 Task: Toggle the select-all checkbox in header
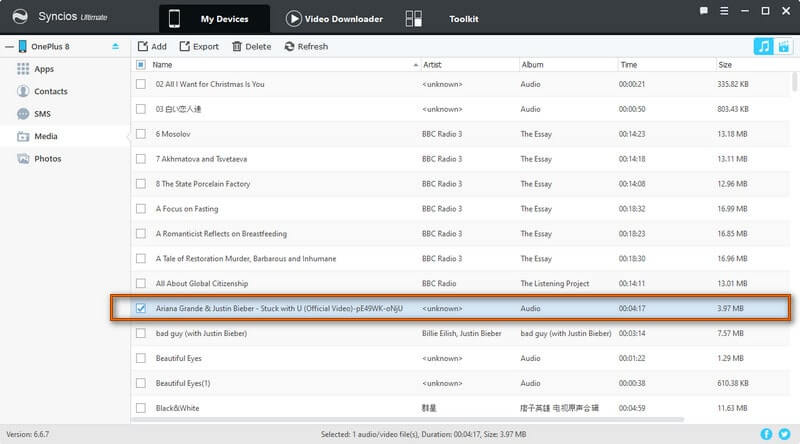[x=141, y=65]
